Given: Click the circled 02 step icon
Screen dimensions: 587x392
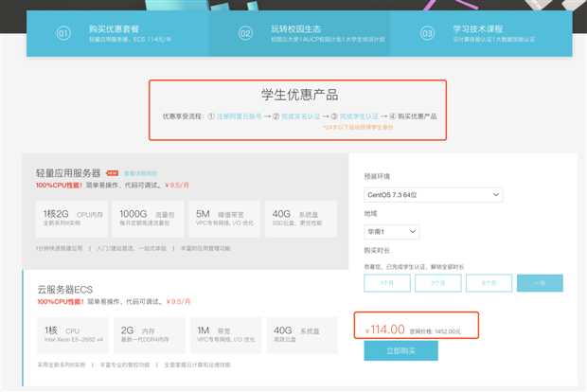Looking at the screenshot, I should click(x=245, y=34).
